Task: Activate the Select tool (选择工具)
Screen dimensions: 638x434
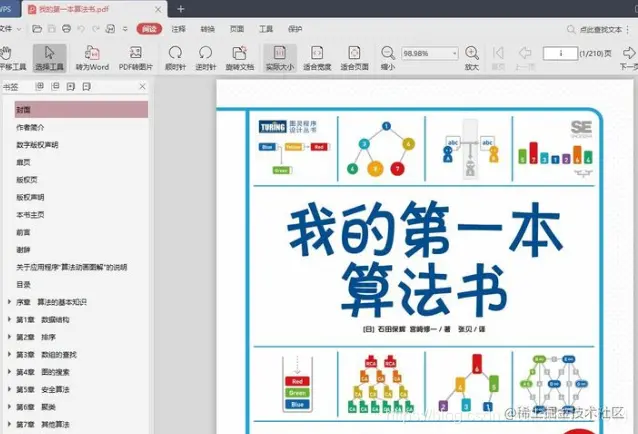Action: point(49,58)
